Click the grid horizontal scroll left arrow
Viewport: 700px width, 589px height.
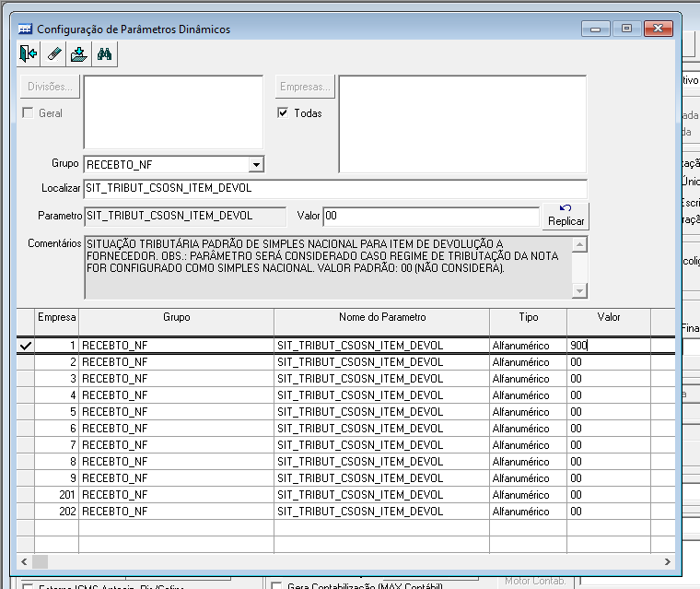click(x=24, y=561)
